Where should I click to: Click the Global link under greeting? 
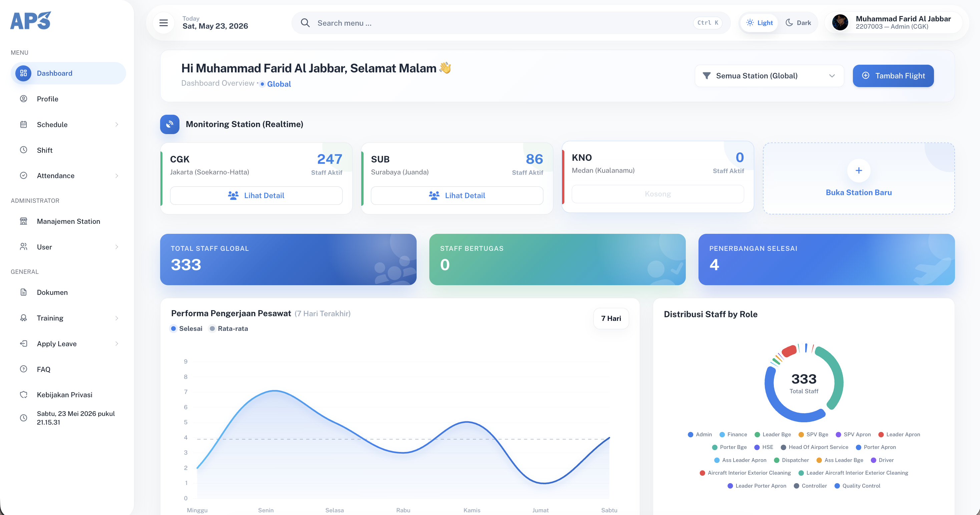(x=279, y=84)
